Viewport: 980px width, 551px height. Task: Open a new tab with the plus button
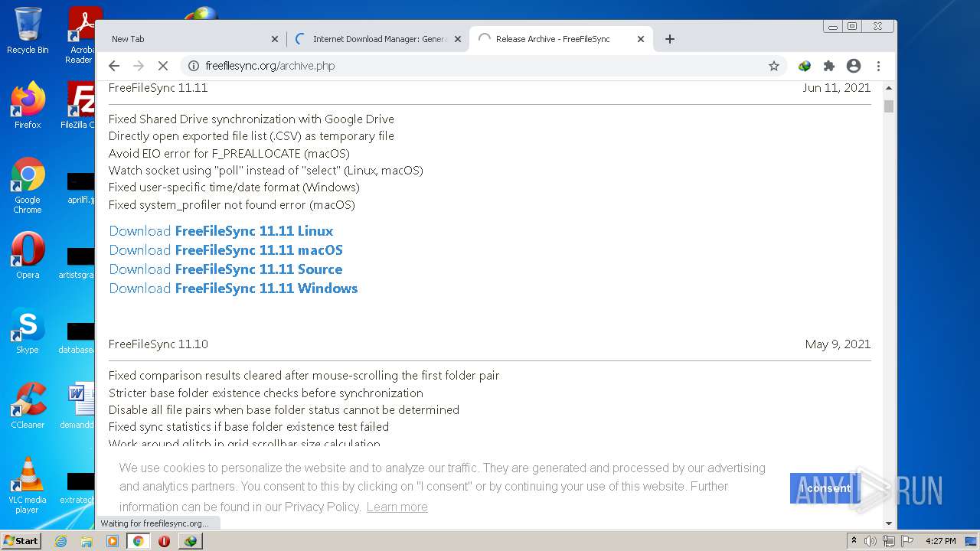click(670, 39)
